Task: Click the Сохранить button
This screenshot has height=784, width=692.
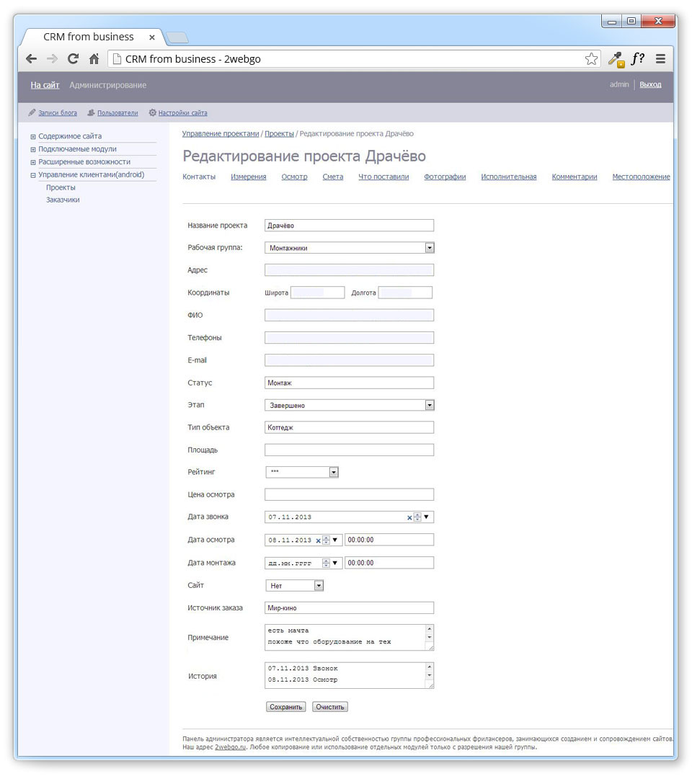Action: 286,707
